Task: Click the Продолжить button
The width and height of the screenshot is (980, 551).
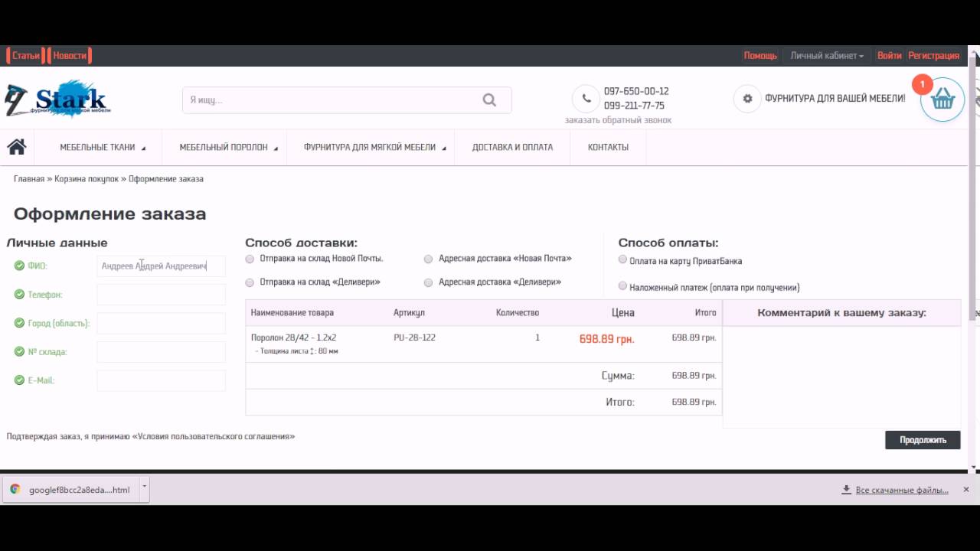Action: 923,440
